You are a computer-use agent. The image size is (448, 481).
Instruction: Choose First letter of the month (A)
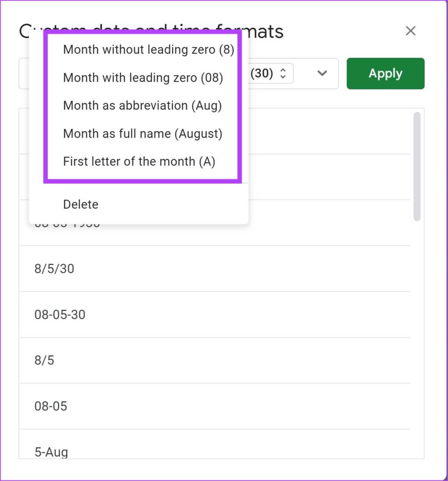(139, 162)
